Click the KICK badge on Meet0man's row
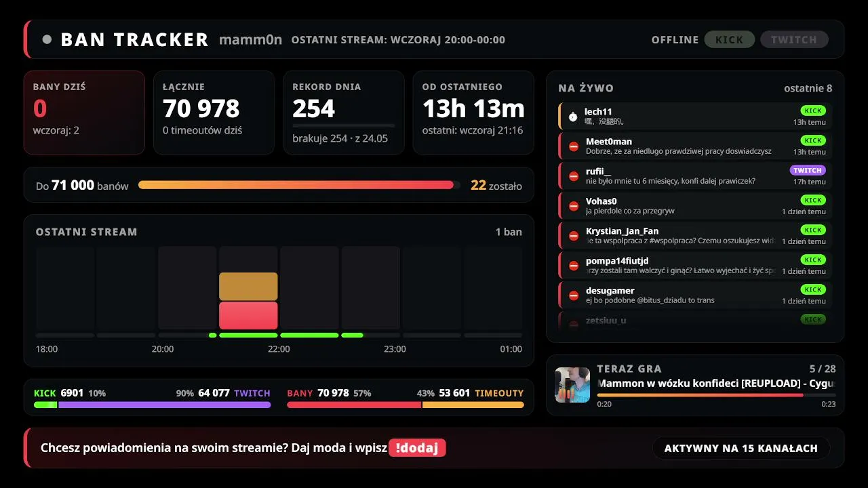The image size is (868, 488). click(x=813, y=140)
